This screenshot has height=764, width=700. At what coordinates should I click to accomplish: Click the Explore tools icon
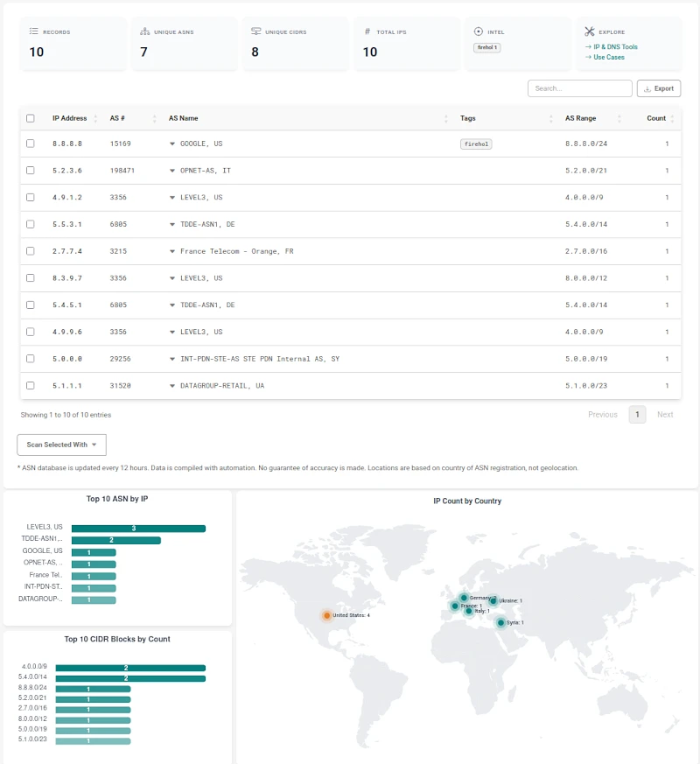pos(590,32)
